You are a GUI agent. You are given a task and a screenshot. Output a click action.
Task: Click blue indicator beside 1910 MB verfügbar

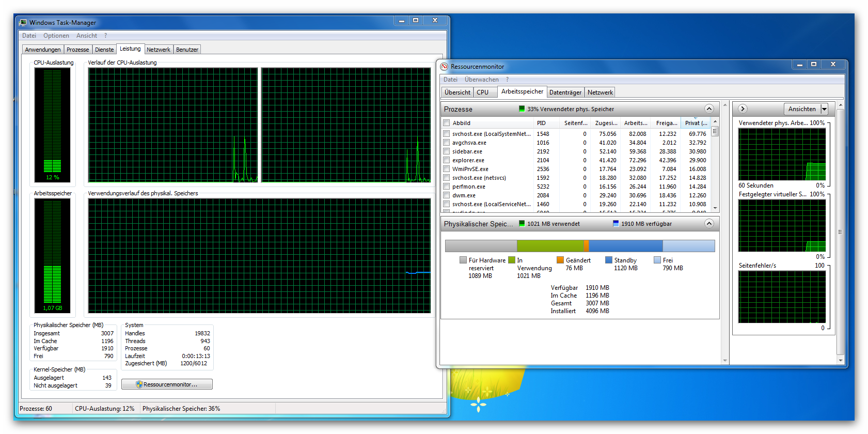point(616,223)
